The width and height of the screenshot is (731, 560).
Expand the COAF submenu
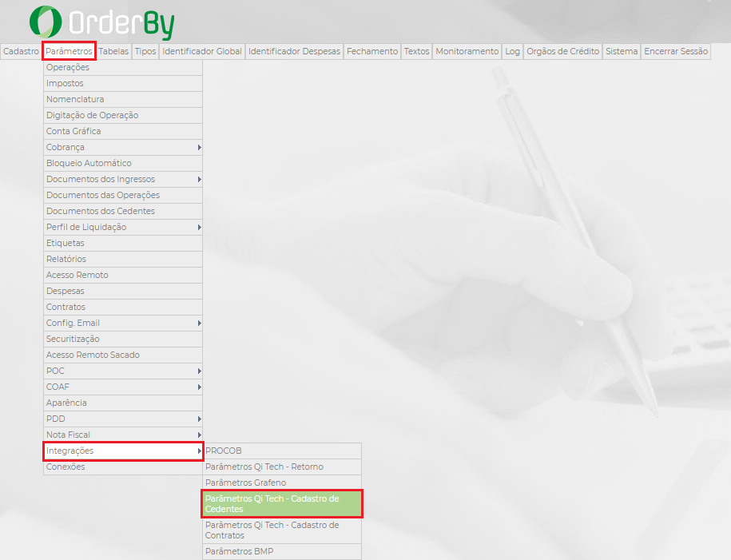click(122, 387)
